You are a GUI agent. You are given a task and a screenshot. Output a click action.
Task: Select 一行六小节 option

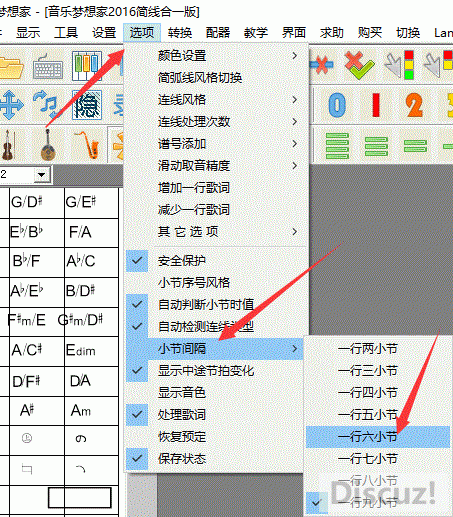(378, 436)
